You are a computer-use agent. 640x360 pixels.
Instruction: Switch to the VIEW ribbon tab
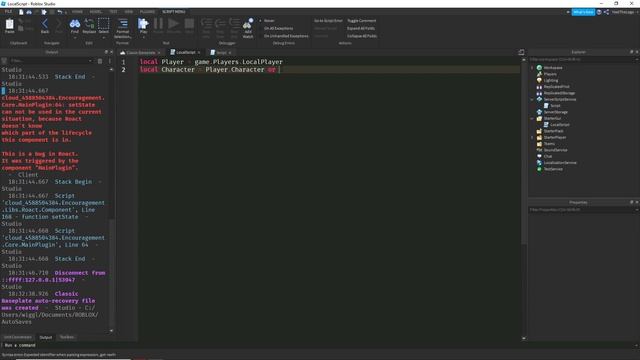[x=129, y=12]
